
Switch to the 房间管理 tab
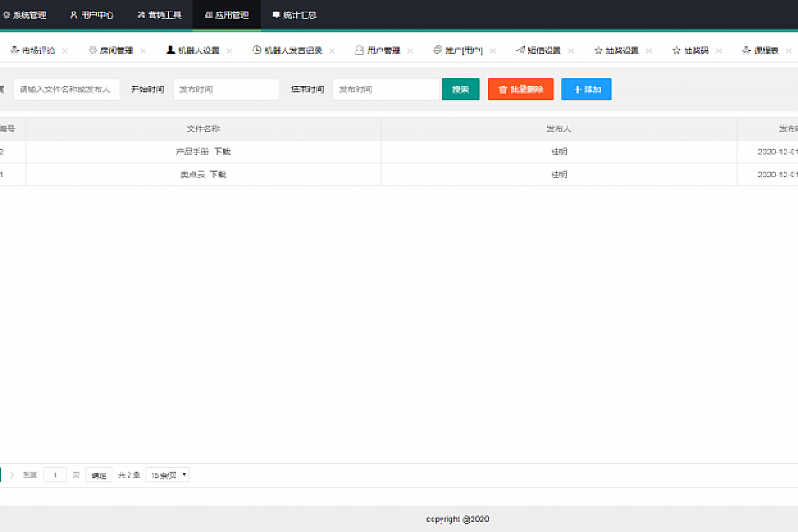click(116, 51)
